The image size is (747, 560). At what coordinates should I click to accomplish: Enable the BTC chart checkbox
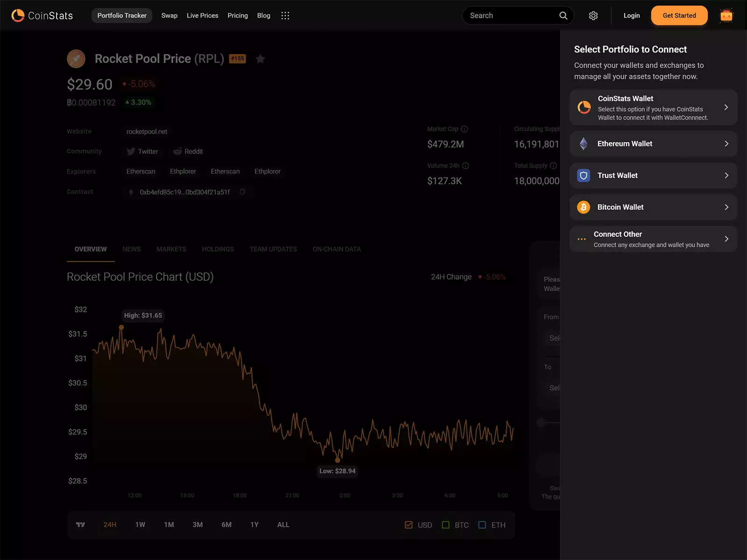pos(446,525)
